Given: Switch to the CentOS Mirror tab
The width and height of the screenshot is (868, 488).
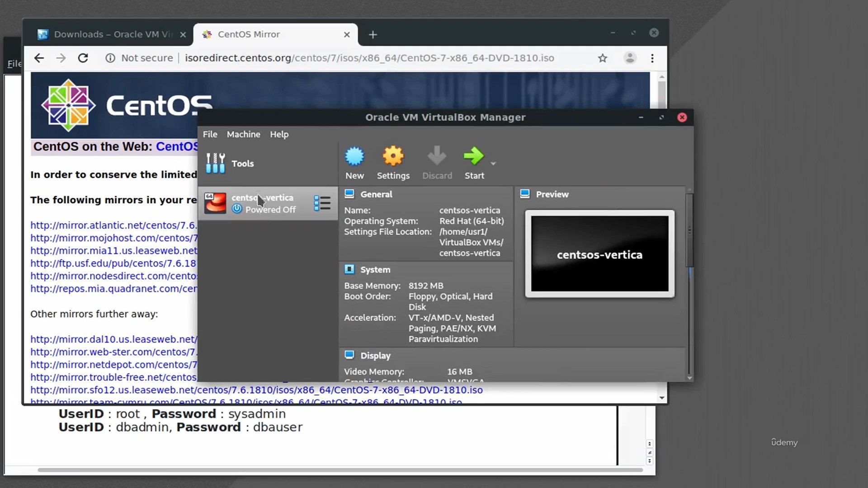Looking at the screenshot, I should [275, 34].
